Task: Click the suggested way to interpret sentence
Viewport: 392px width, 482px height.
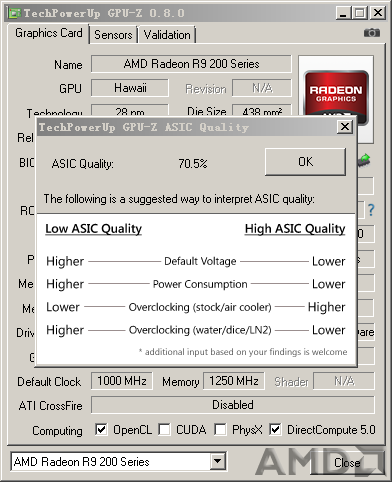Action: click(x=179, y=199)
